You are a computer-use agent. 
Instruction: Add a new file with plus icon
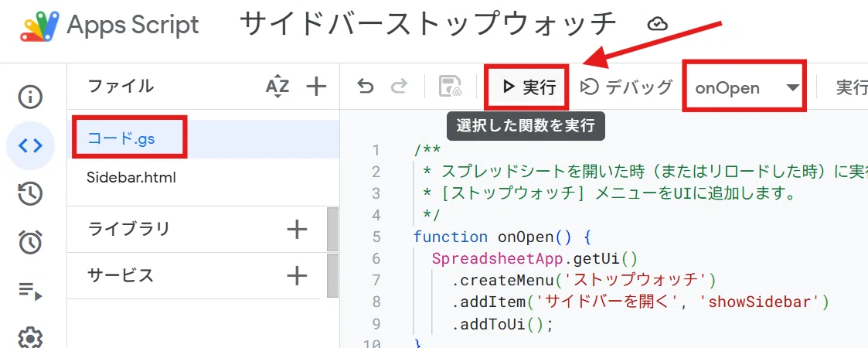coord(316,87)
